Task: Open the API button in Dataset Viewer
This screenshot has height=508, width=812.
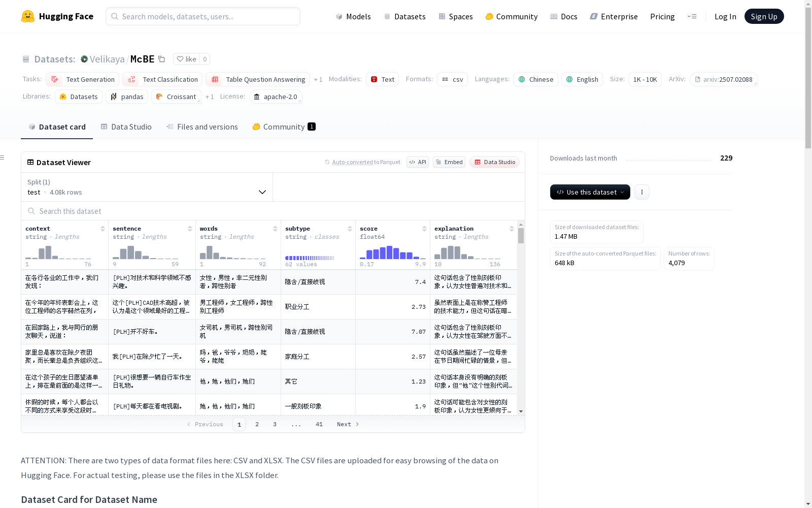Action: click(x=418, y=162)
